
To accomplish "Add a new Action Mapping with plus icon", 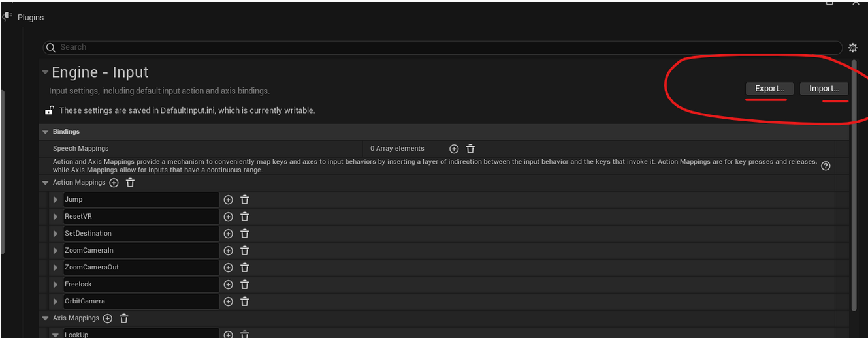I will 114,183.
